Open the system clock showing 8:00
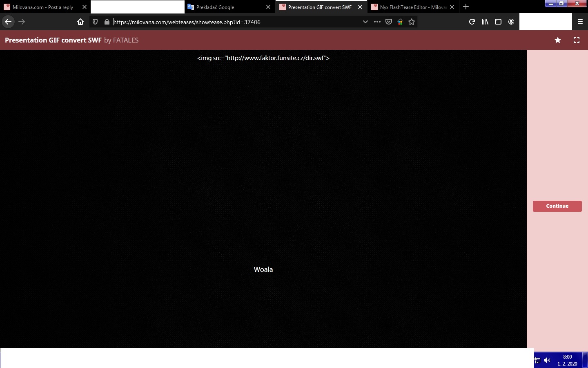The height and width of the screenshot is (368, 588). pyautogui.click(x=567, y=360)
